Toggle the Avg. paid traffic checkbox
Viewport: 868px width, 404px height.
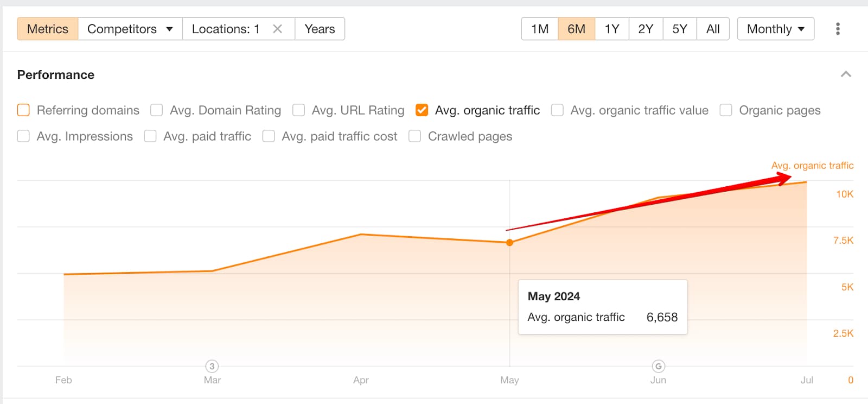[x=150, y=136]
